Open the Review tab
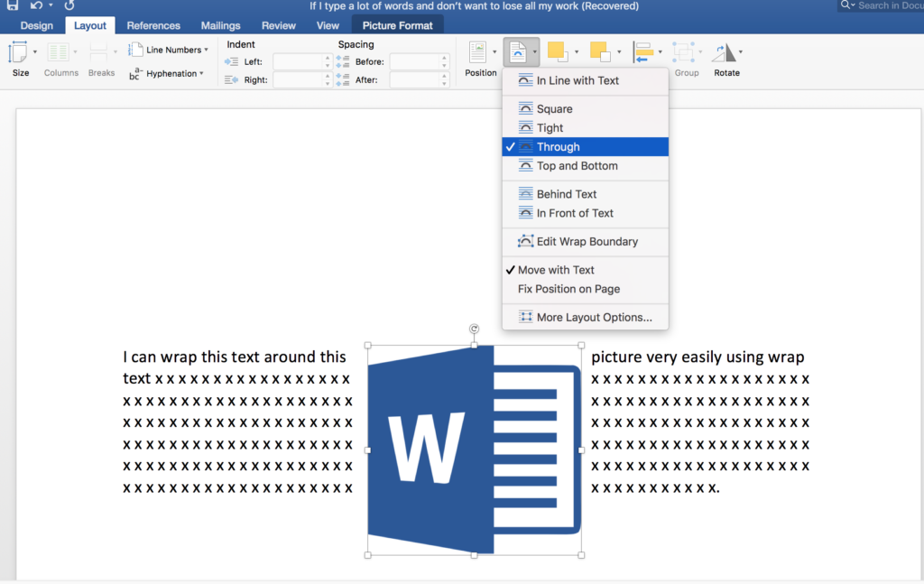 coord(279,25)
